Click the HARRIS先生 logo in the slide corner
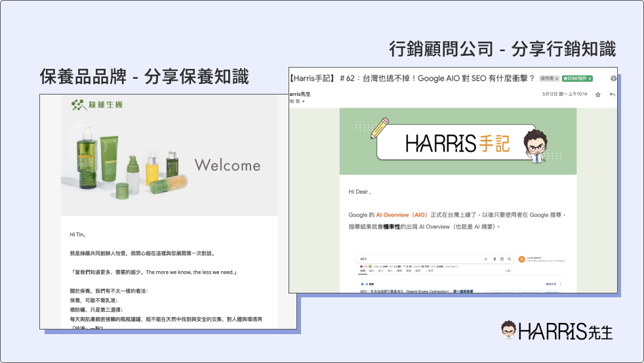The width and height of the screenshot is (644, 363). tap(557, 331)
